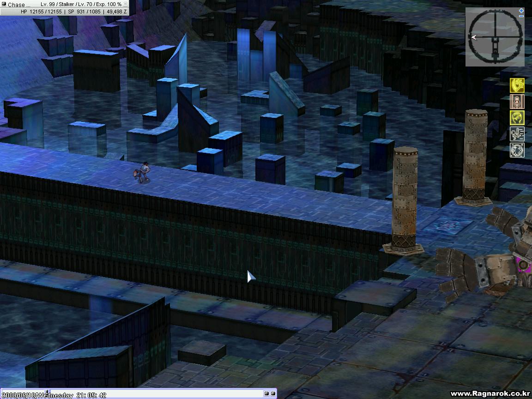This screenshot has width=532, height=399.
Task: Click the right small button in chat bar
Action: coord(273,393)
